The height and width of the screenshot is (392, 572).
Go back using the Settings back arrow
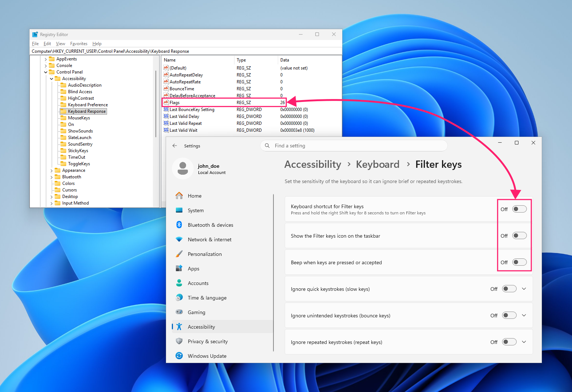pyautogui.click(x=175, y=146)
